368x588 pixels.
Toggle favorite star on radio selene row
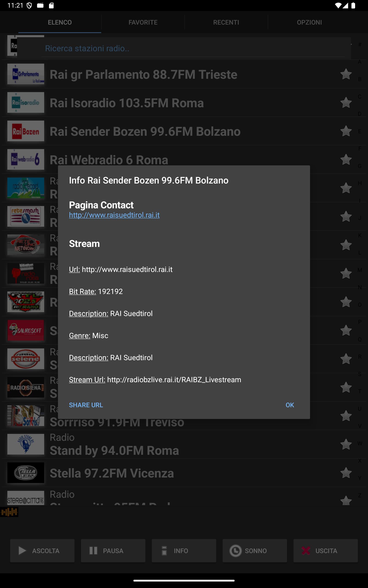pos(346,359)
